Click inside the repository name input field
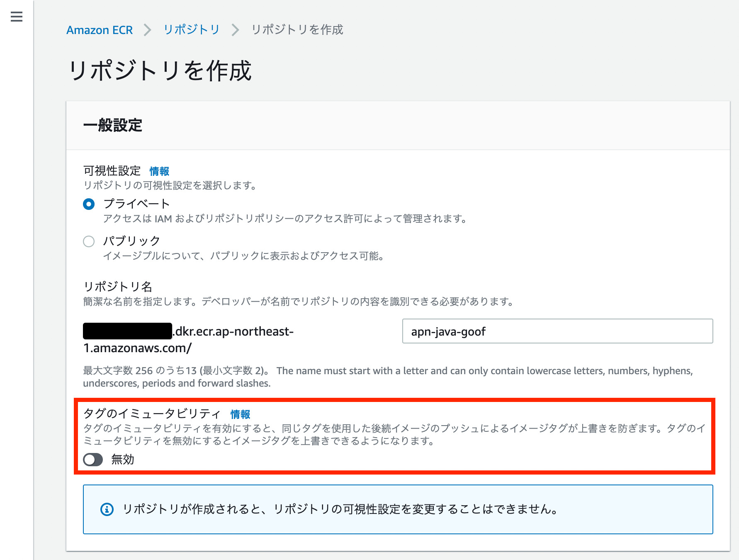The image size is (739, 560). [x=558, y=331]
